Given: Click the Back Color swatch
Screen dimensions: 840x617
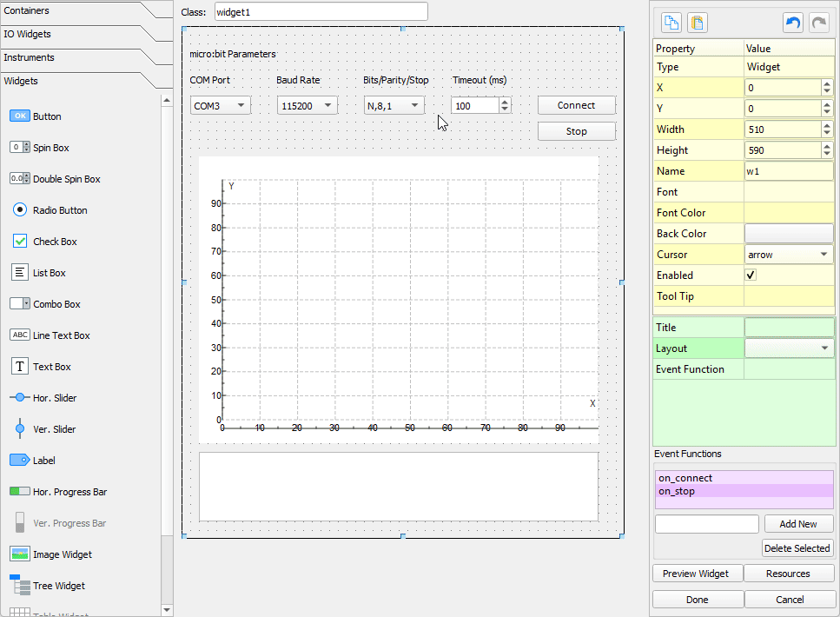Looking at the screenshot, I should [x=789, y=234].
